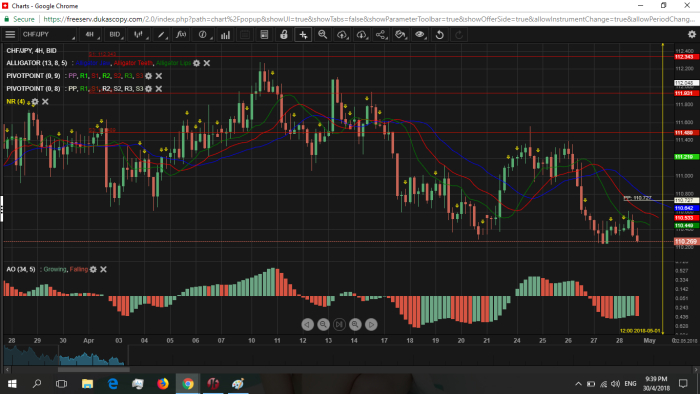Image resolution: width=700 pixels, height=394 pixels.
Task: Select the line drawing tool
Action: click(x=161, y=34)
